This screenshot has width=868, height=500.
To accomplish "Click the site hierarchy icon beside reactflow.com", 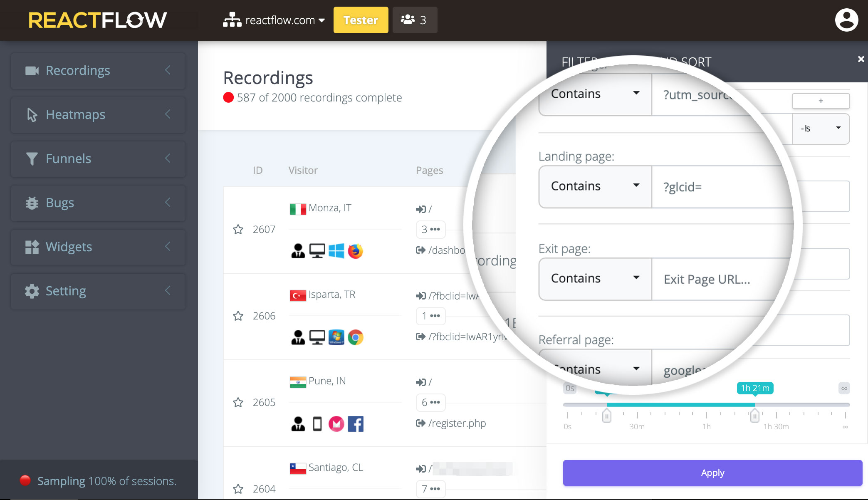I will tap(232, 20).
